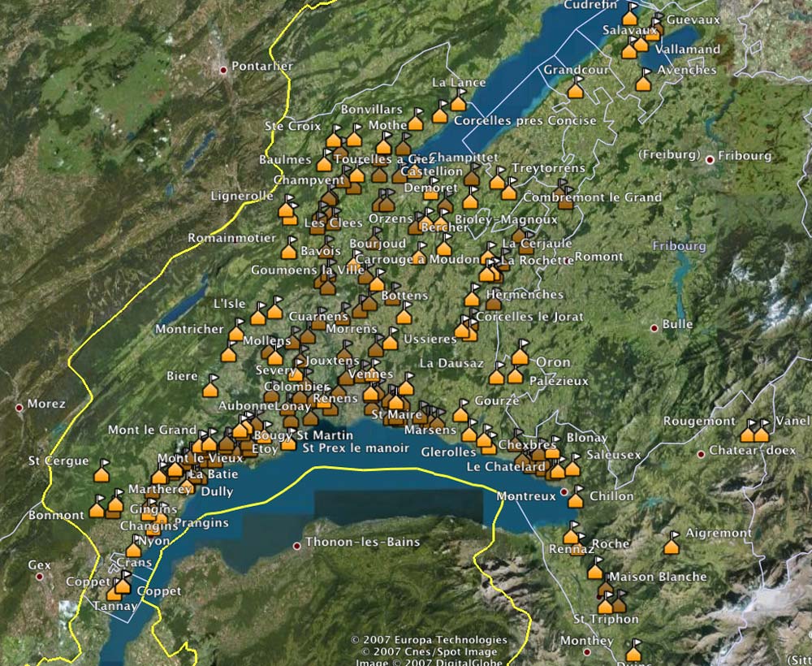This screenshot has width=812, height=666.
Task: Open the St Cergue placemark icon
Action: [102, 473]
